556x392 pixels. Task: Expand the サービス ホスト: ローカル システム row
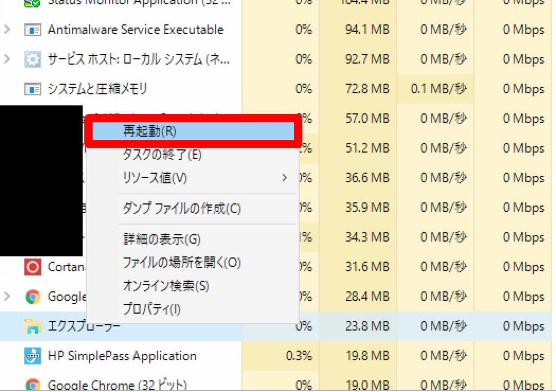coord(7,59)
